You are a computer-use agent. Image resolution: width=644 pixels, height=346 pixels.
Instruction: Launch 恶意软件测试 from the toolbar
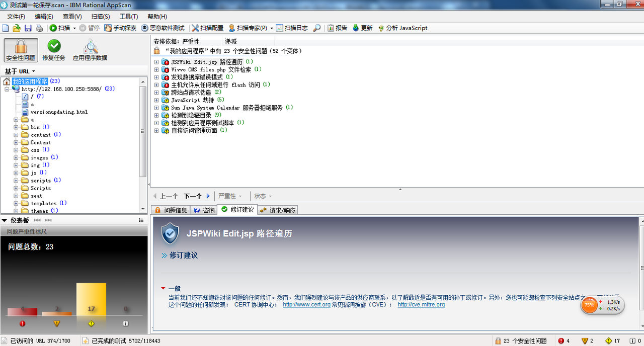[163, 28]
